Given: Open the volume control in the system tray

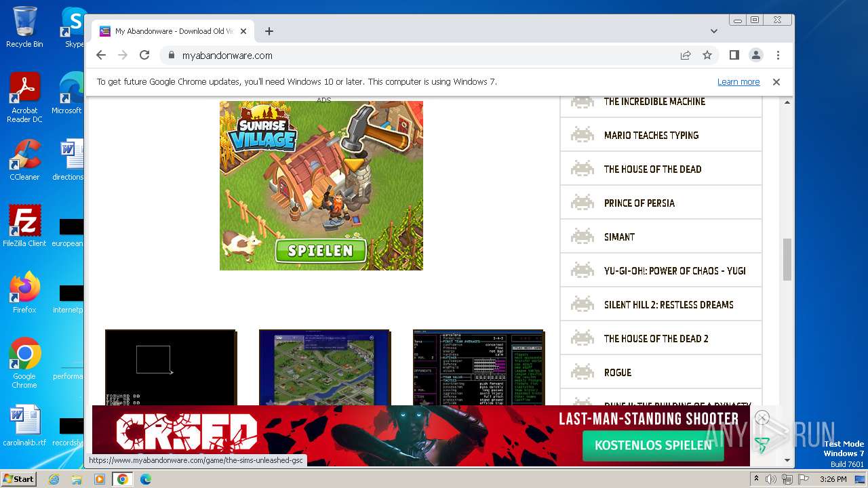Looking at the screenshot, I should [x=771, y=479].
